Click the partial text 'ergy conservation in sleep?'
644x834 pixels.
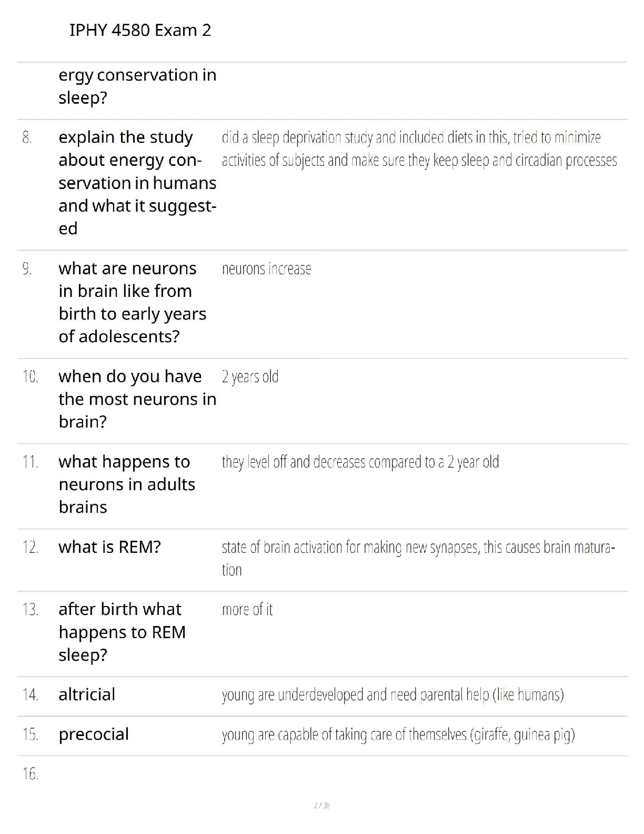[137, 86]
